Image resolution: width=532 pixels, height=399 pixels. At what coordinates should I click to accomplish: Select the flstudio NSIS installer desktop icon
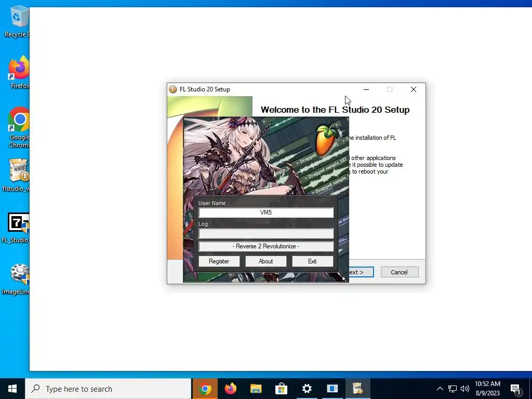16,175
